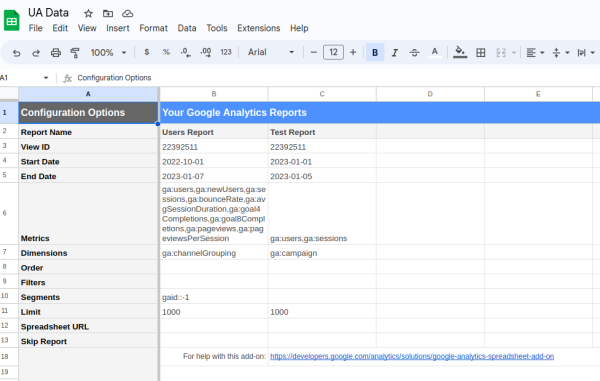Activate the paint format tool
Screen dimensions: 600x381
75,53
